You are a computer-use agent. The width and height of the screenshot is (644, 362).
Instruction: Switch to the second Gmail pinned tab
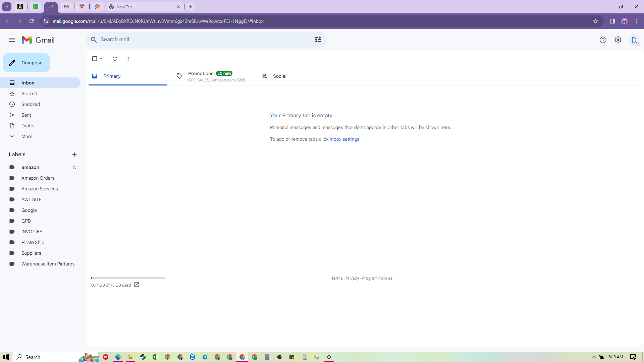66,7
